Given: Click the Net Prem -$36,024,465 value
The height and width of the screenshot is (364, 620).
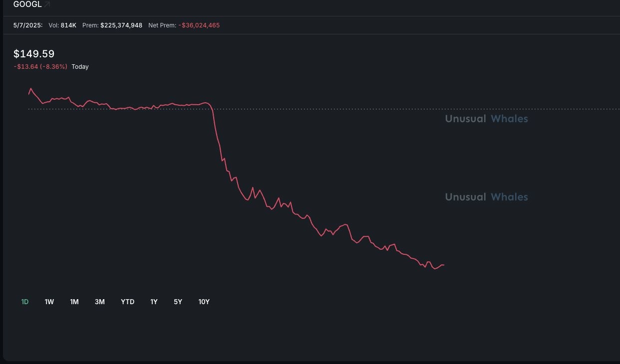Looking at the screenshot, I should coord(199,25).
